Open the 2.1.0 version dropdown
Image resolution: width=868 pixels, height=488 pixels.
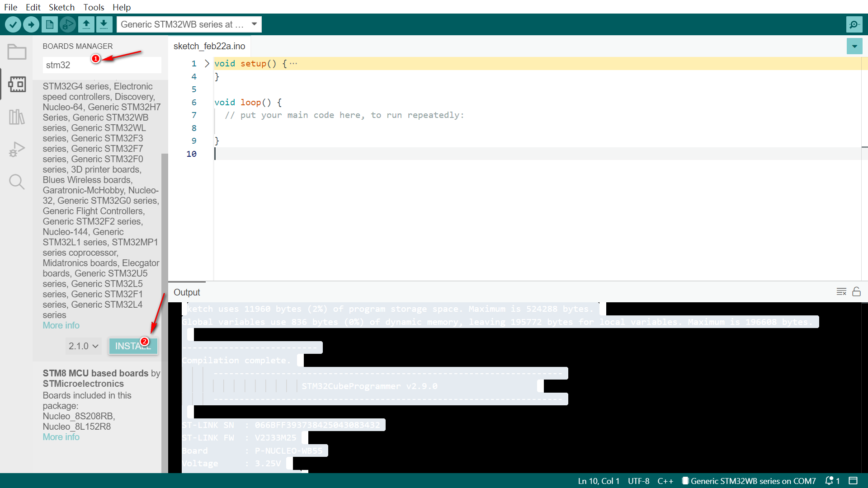coord(83,346)
